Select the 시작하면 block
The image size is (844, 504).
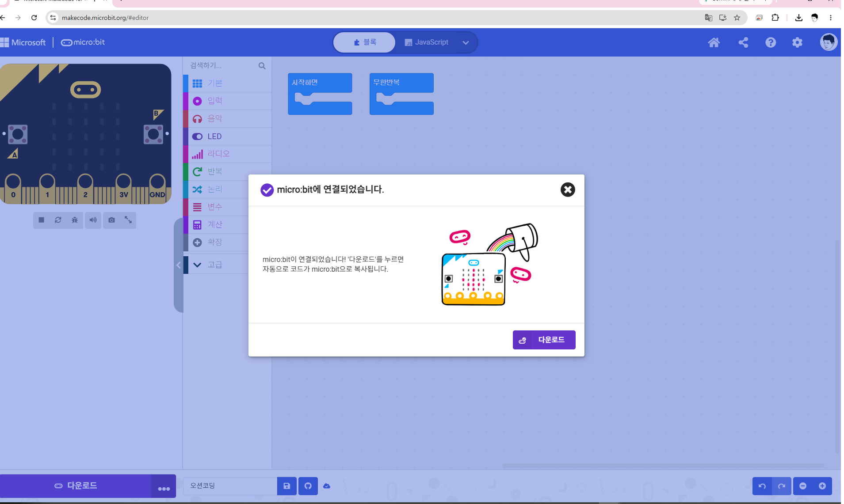[320, 83]
